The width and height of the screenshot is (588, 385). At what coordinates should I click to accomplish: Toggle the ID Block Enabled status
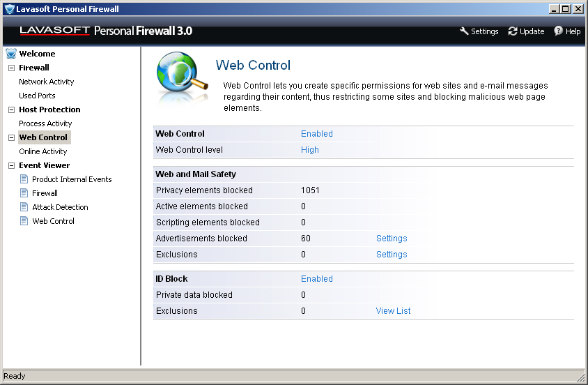317,279
